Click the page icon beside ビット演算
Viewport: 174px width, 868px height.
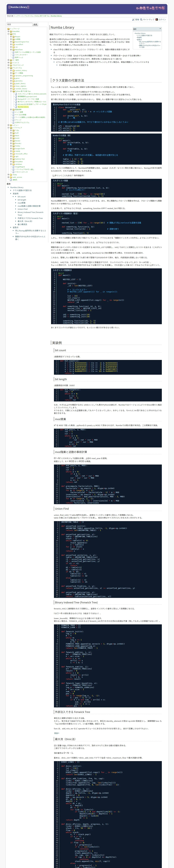pos(13,112)
